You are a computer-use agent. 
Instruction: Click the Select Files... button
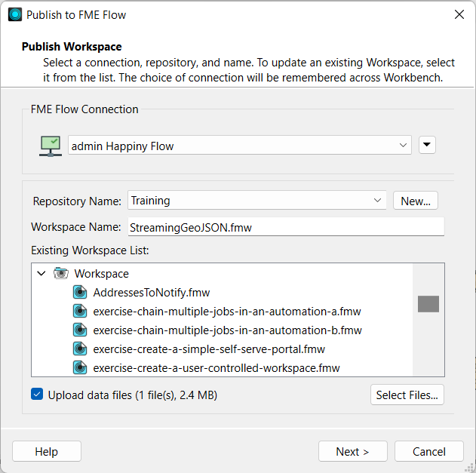(x=407, y=395)
